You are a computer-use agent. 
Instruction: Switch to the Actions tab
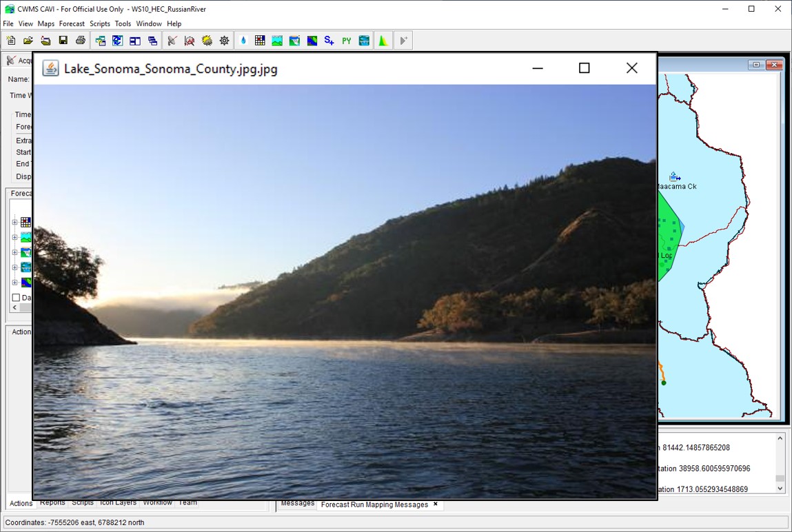21,504
